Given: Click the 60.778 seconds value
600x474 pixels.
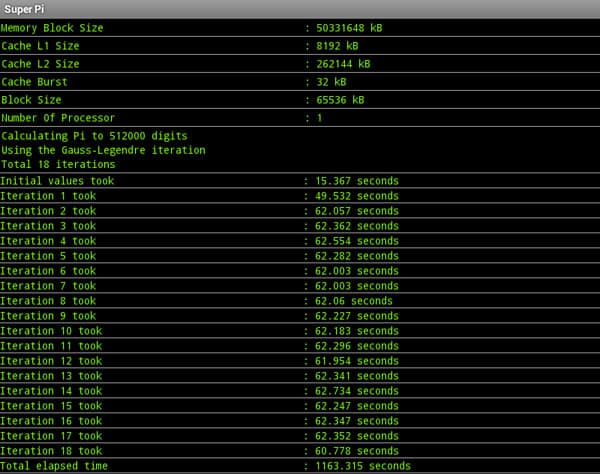Looking at the screenshot, I should click(357, 451).
